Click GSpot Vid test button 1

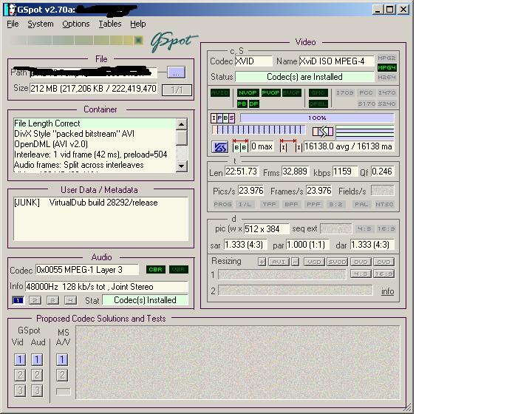click(x=20, y=359)
